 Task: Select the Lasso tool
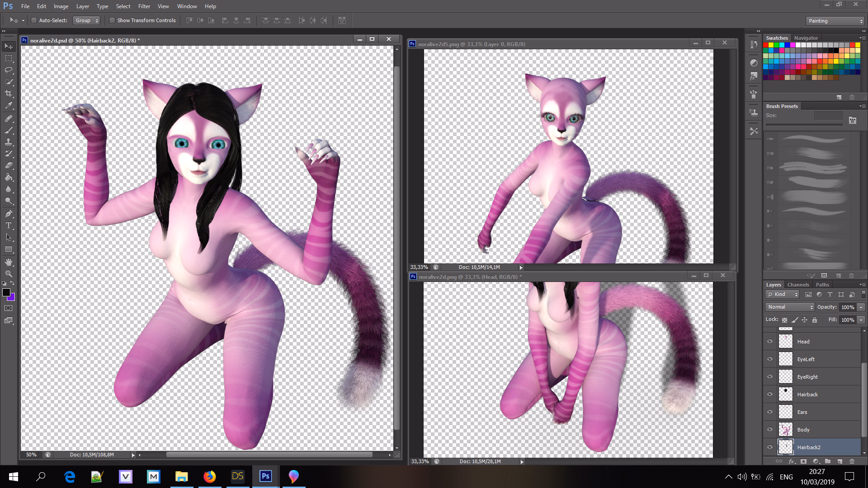[9, 70]
